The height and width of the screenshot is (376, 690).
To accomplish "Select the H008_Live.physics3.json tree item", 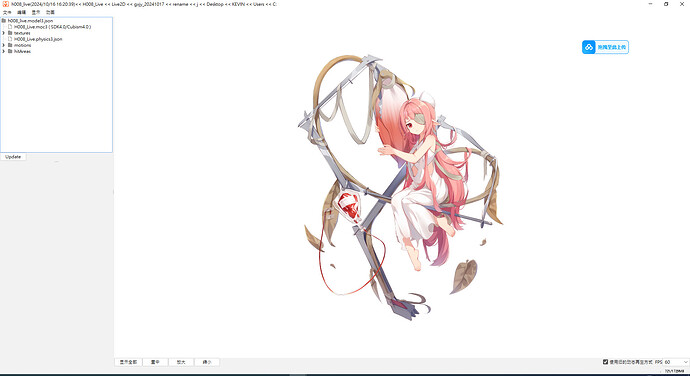I will pyautogui.click(x=38, y=39).
